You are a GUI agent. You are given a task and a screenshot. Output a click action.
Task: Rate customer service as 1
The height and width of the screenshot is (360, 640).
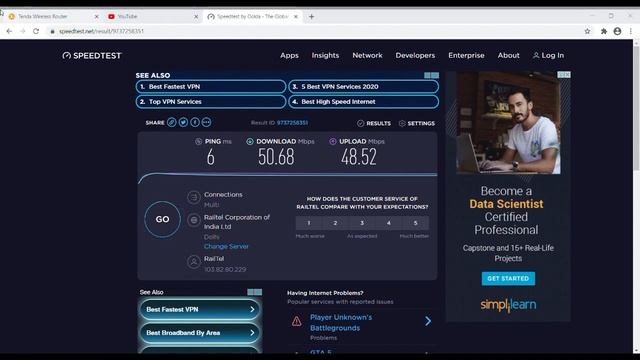point(309,223)
